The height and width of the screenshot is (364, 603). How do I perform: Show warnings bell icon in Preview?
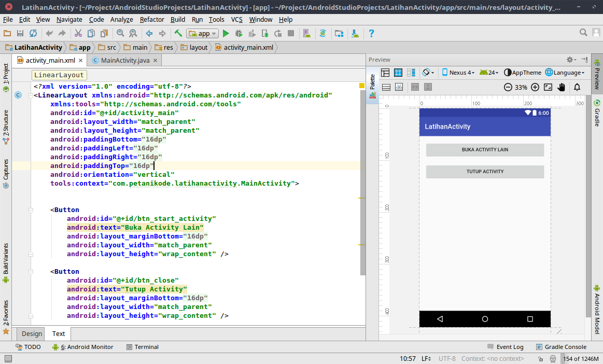(x=577, y=87)
